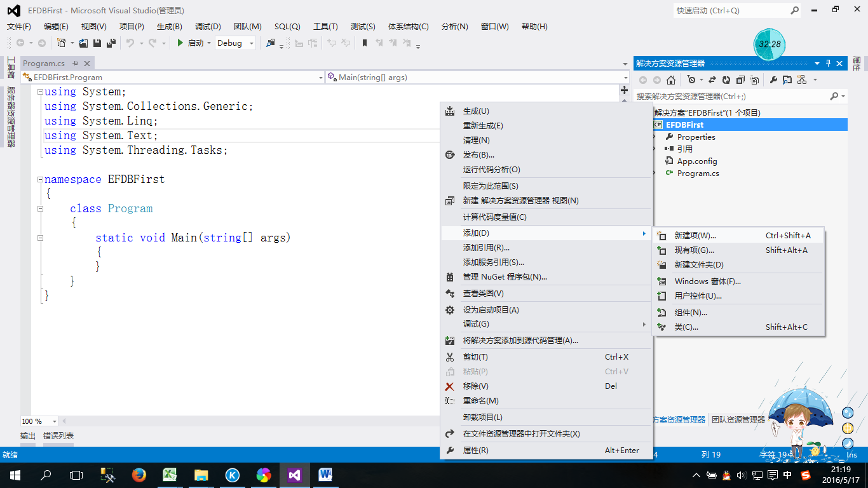Open the EFDBFirst.Program type dropdown

tap(320, 78)
